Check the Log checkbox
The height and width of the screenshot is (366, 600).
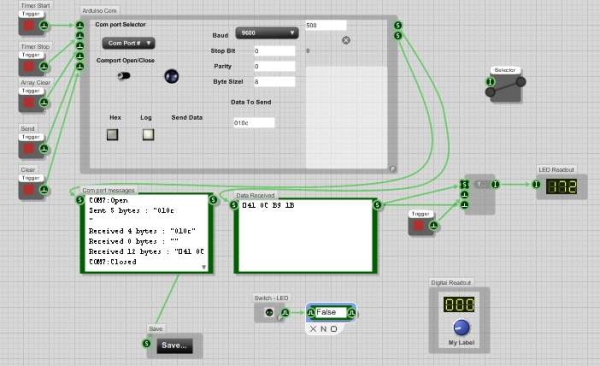(x=148, y=134)
